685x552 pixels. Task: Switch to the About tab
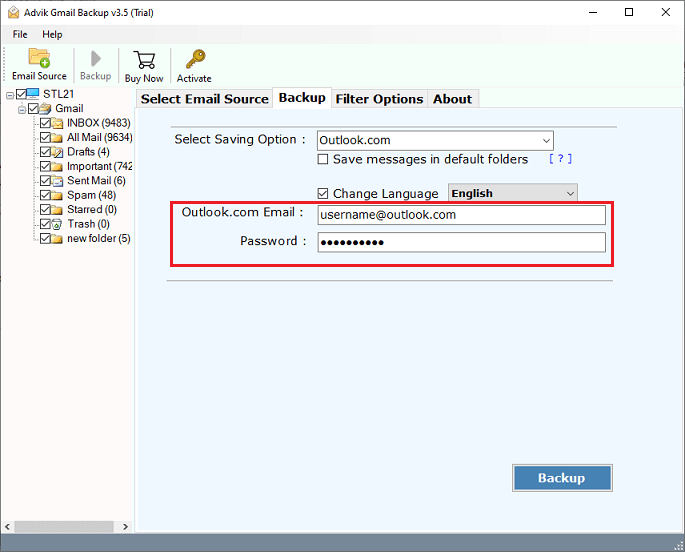click(x=453, y=99)
